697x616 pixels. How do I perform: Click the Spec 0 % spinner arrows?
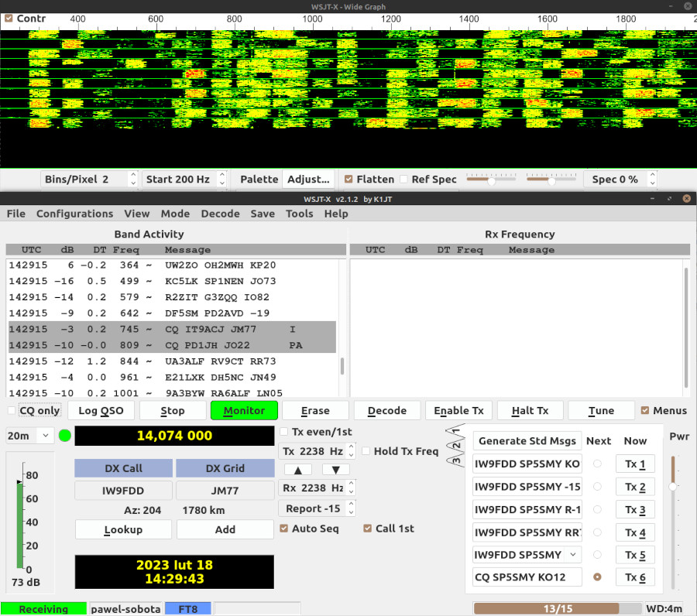coord(652,179)
